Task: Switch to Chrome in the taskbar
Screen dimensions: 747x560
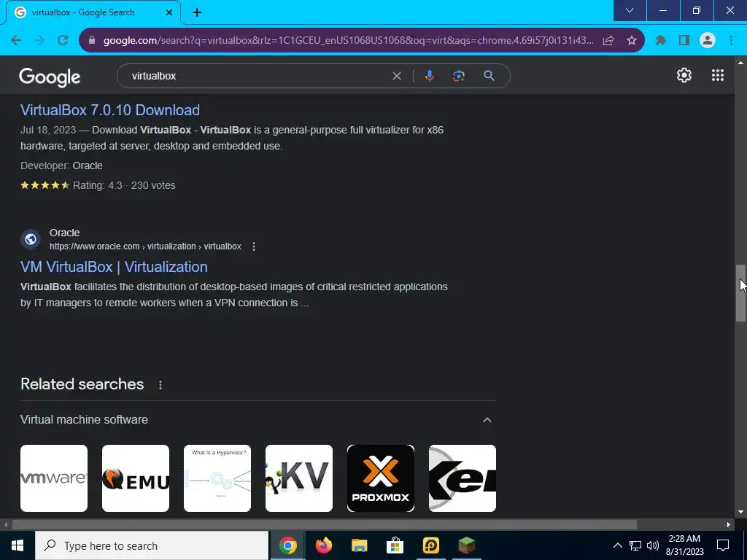Action: tap(287, 545)
